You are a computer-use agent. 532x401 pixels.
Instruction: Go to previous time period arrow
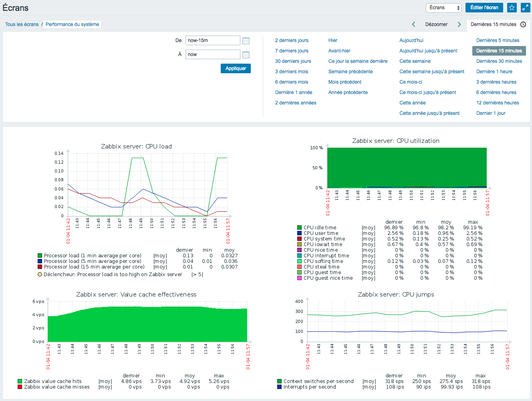[413, 24]
